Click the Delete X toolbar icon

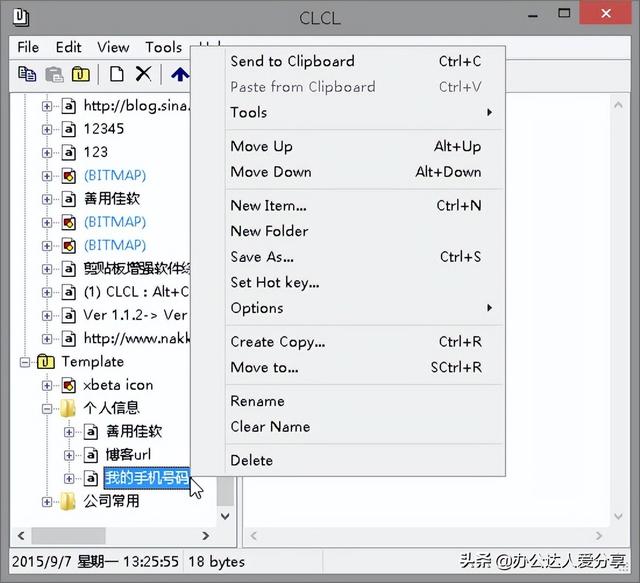(x=143, y=74)
